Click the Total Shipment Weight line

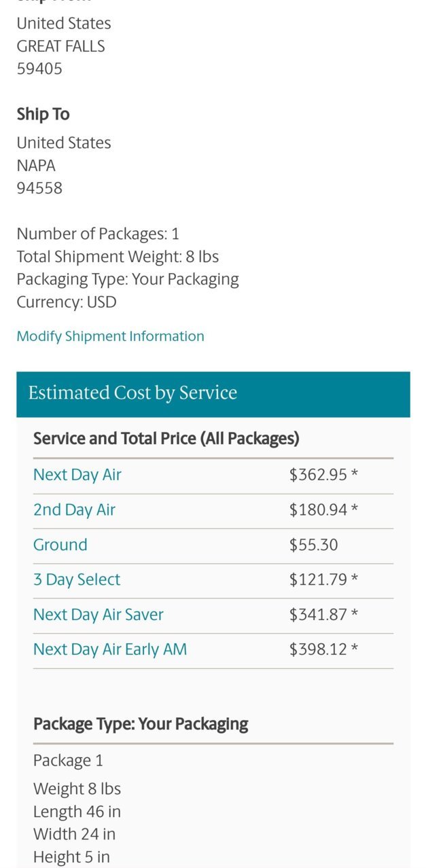[x=118, y=257]
